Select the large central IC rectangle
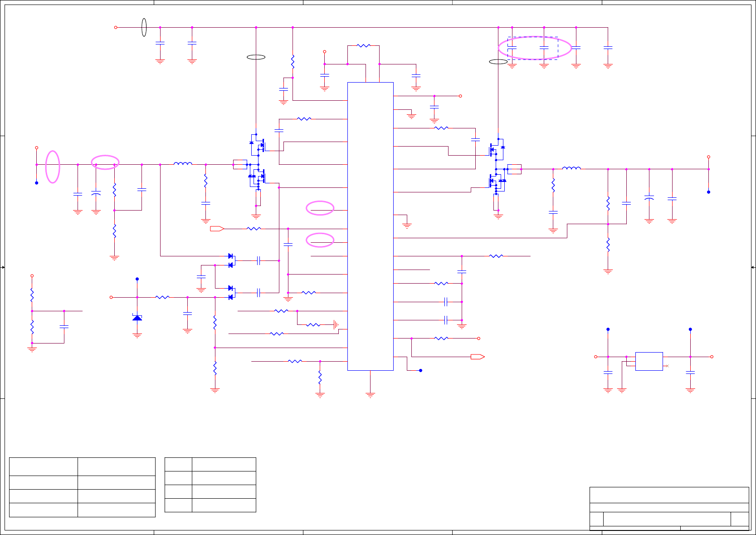 (x=370, y=226)
